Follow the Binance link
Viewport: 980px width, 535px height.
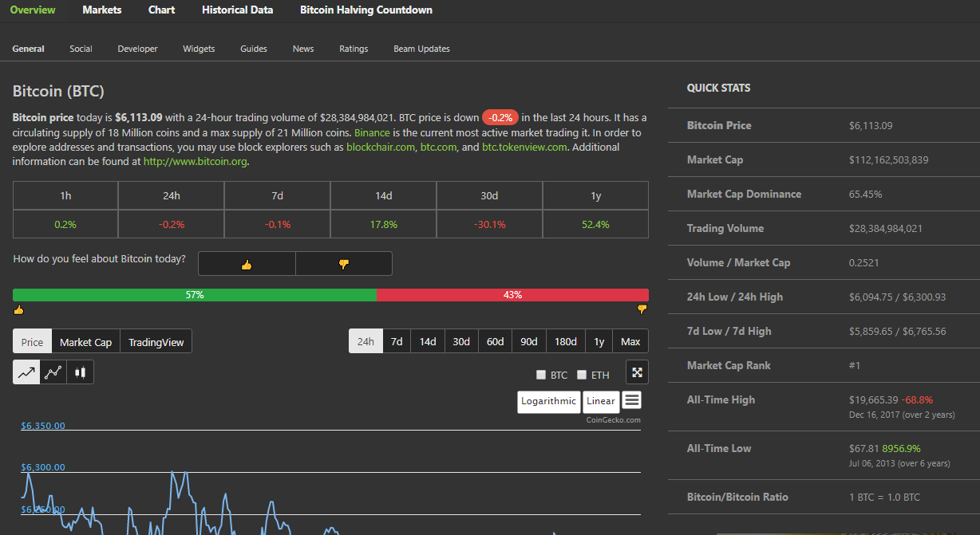click(371, 132)
